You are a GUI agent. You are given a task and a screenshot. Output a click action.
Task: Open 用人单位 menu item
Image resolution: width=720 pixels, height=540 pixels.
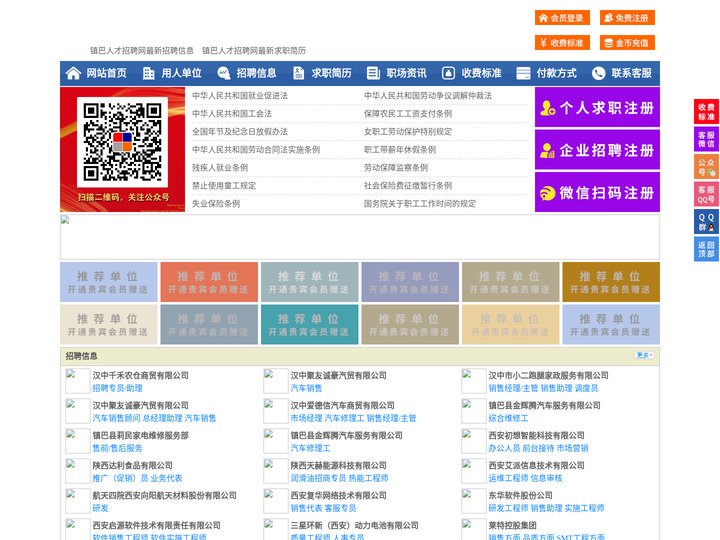[x=181, y=73]
